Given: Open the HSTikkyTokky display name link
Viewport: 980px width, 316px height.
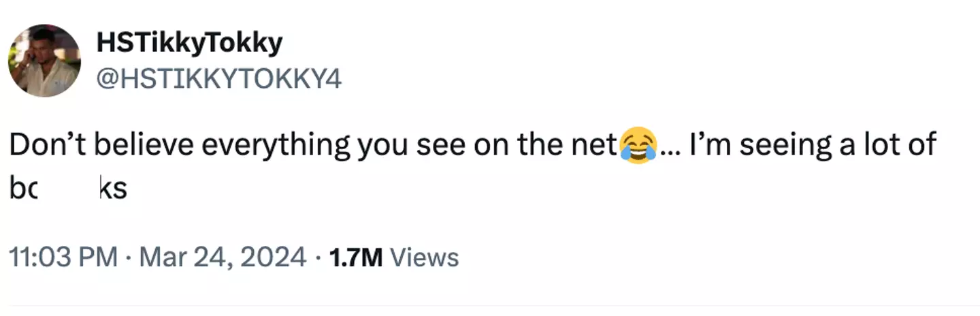Looking at the screenshot, I should click(189, 44).
